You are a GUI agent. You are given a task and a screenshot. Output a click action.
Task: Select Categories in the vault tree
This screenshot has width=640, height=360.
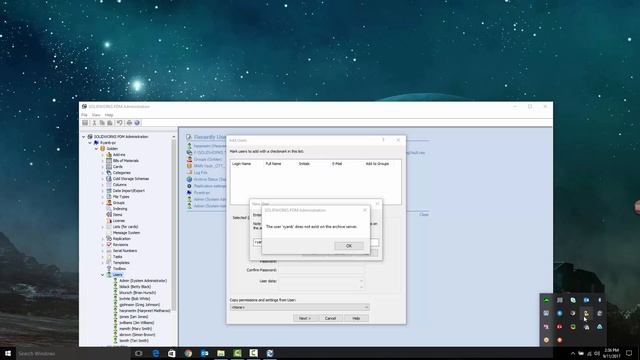122,173
